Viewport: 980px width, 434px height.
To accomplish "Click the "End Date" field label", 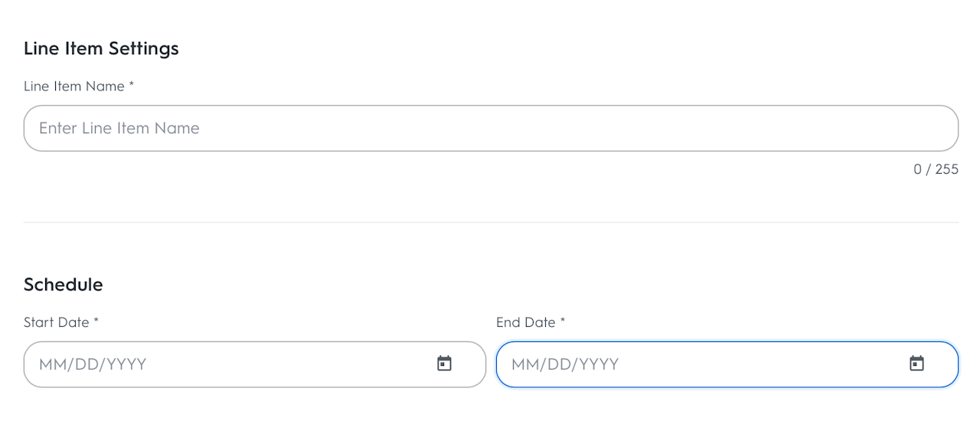I will pos(526,322).
